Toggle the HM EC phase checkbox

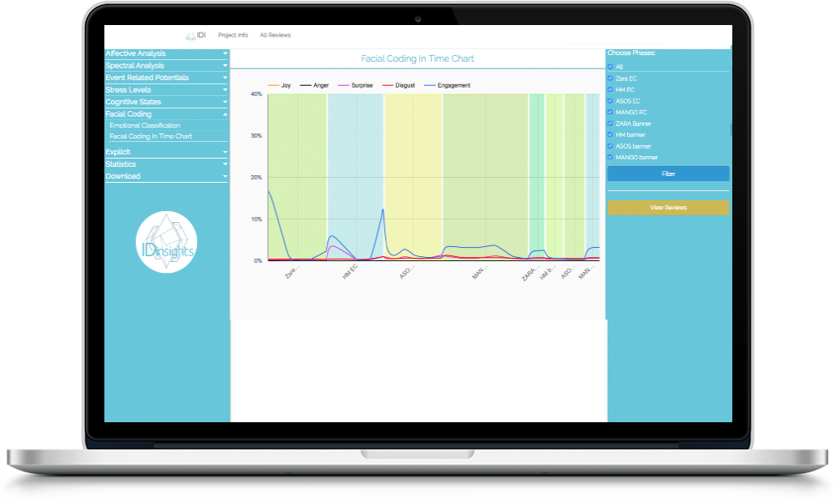(x=610, y=89)
